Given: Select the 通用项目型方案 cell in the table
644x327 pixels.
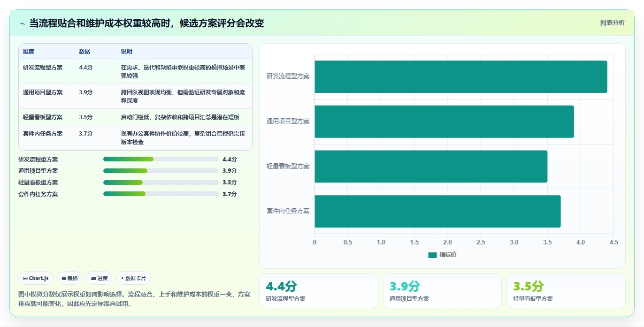Looking at the screenshot, I should coord(43,92).
